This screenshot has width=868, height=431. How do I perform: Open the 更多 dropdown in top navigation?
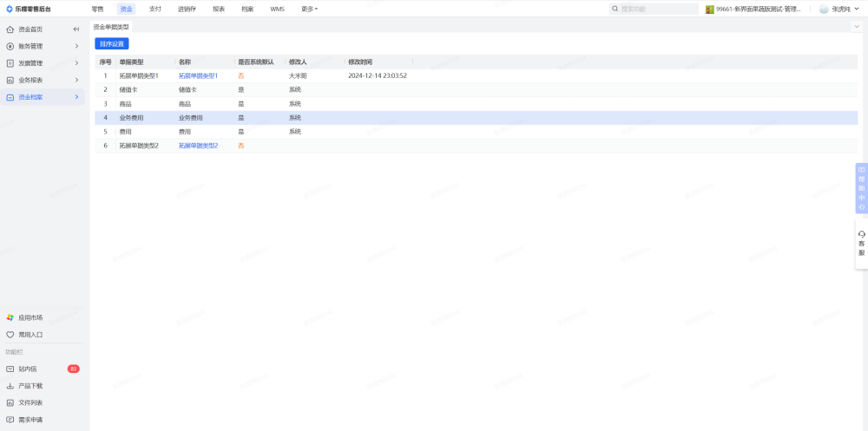point(309,9)
